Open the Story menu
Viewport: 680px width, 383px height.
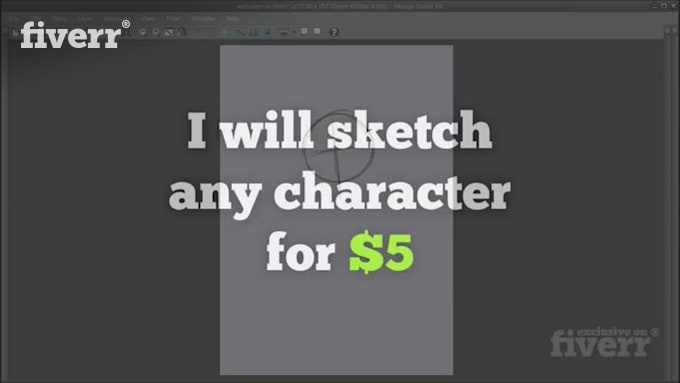[x=59, y=19]
